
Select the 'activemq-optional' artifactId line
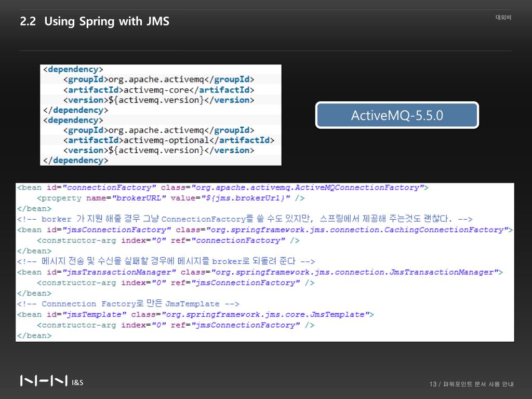(169, 140)
